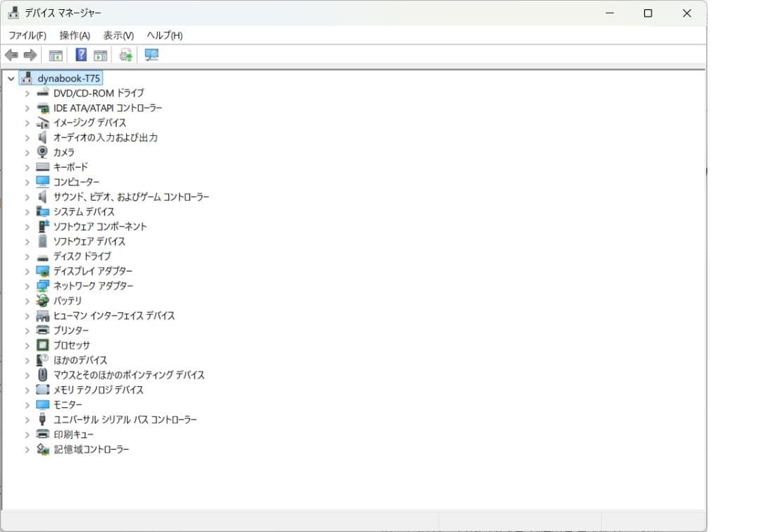Screen dimensions: 761x532
Task: Open the ファイル(F) menu
Action: 27,35
